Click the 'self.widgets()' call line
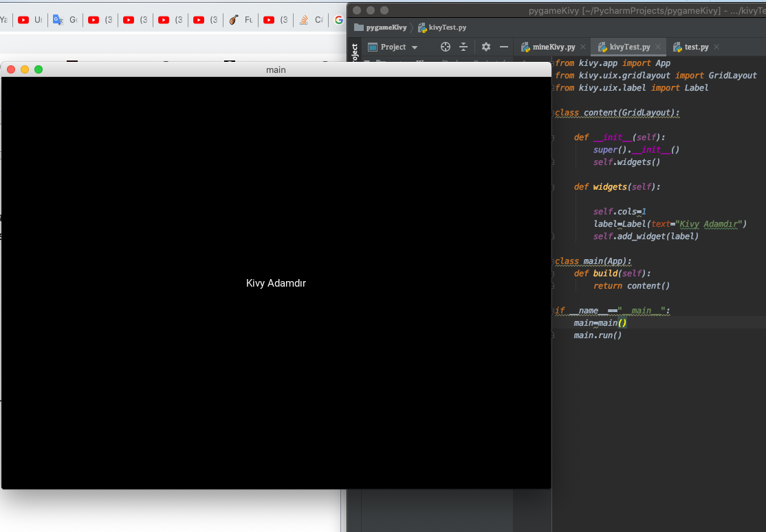 point(627,162)
